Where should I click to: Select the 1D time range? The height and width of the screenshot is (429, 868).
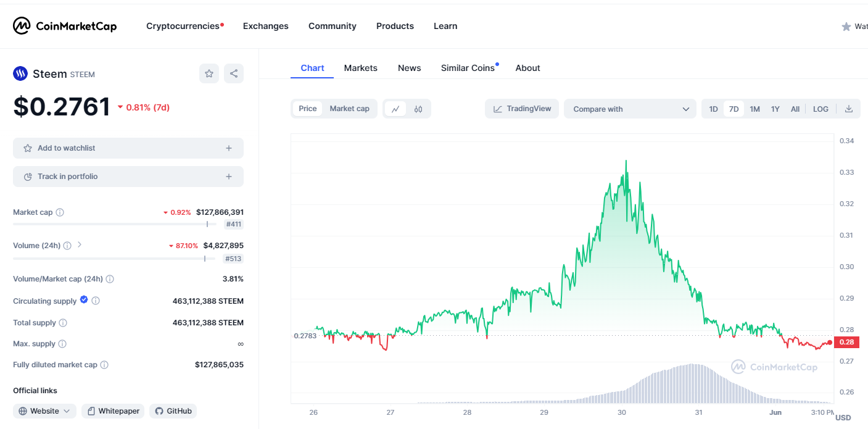pyautogui.click(x=713, y=109)
